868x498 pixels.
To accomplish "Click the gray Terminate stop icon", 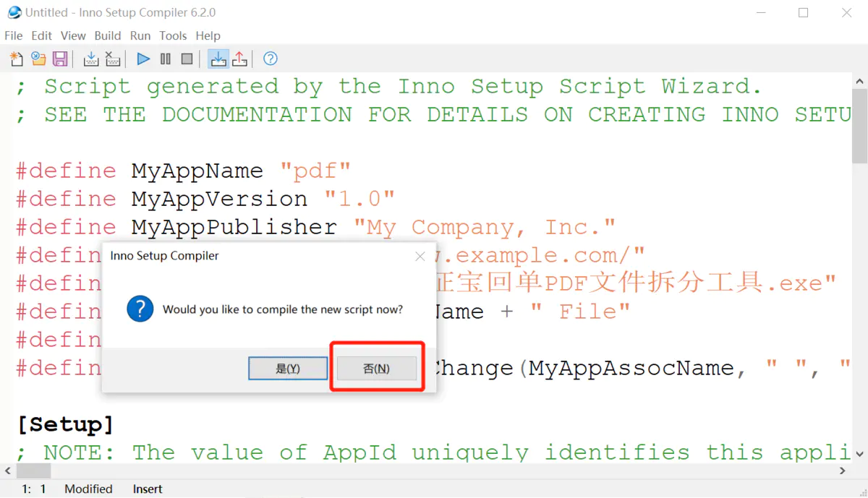I will tap(187, 59).
